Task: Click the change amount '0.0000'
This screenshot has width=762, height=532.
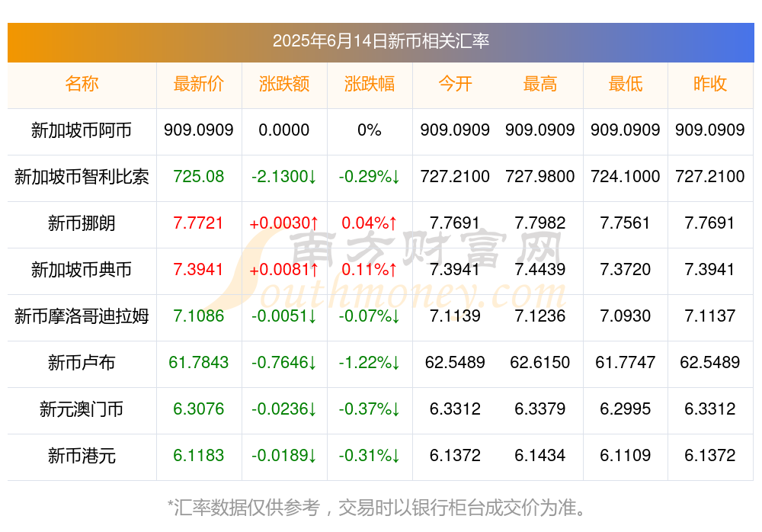Action: tap(283, 130)
